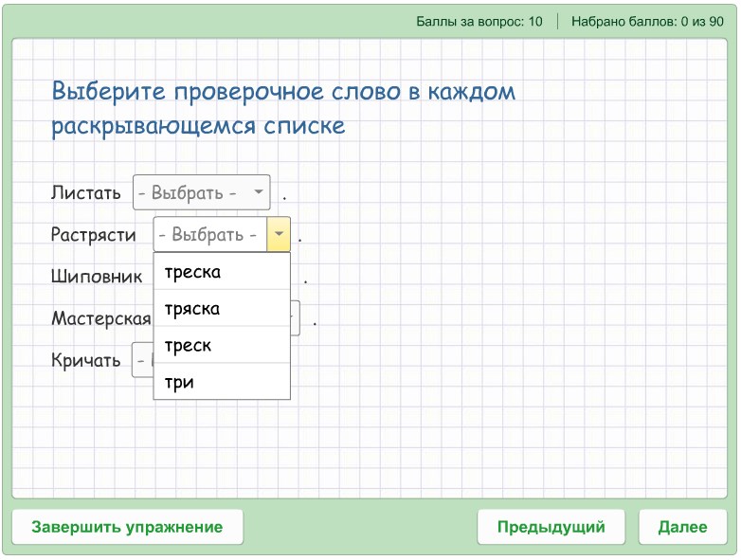The image size is (741, 560).
Task: Proceed by clicking 'Далее'
Action: [x=682, y=527]
